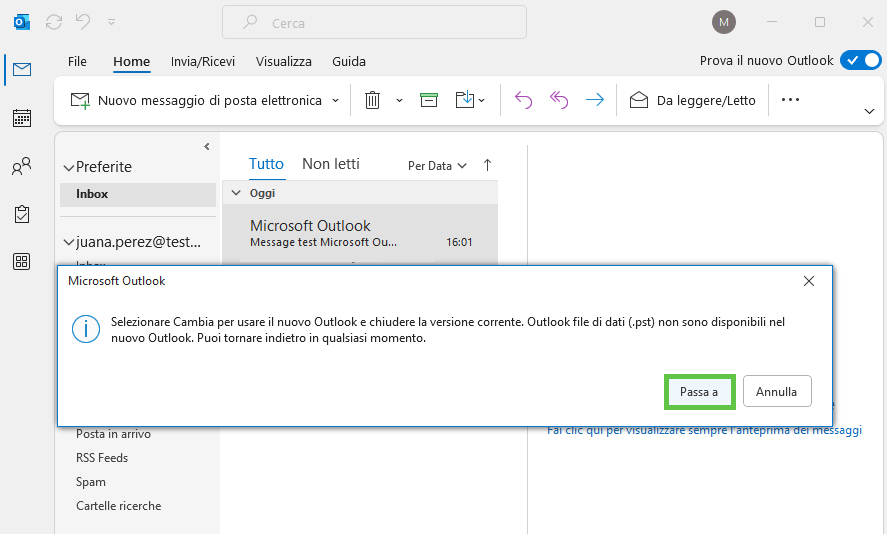Open the People contacts view
This screenshot has height=534, width=887.
22,166
